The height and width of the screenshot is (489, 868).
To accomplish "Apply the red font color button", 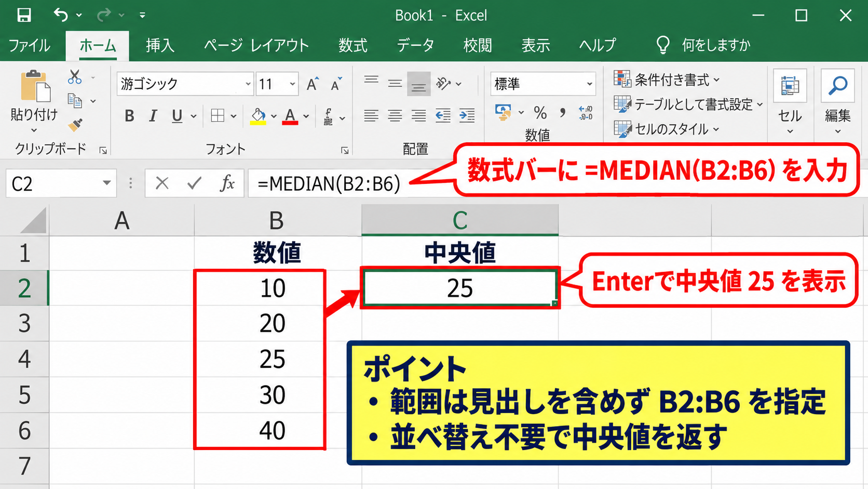I will click(290, 116).
